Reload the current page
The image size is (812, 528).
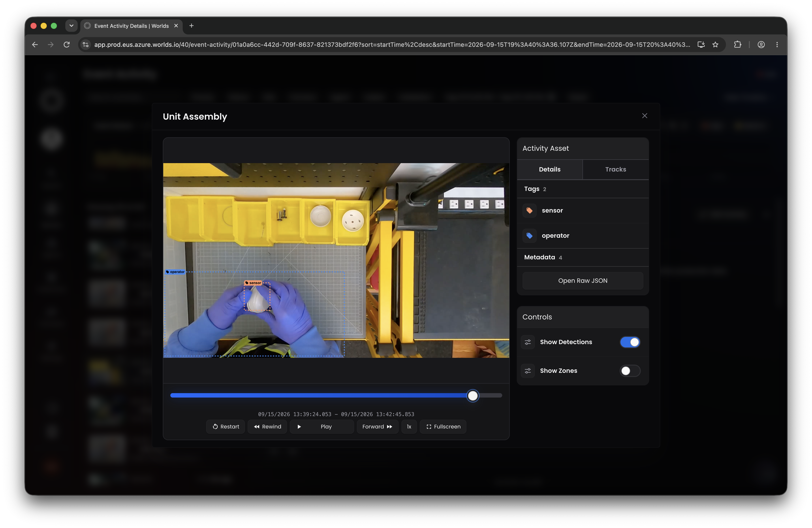coord(67,45)
